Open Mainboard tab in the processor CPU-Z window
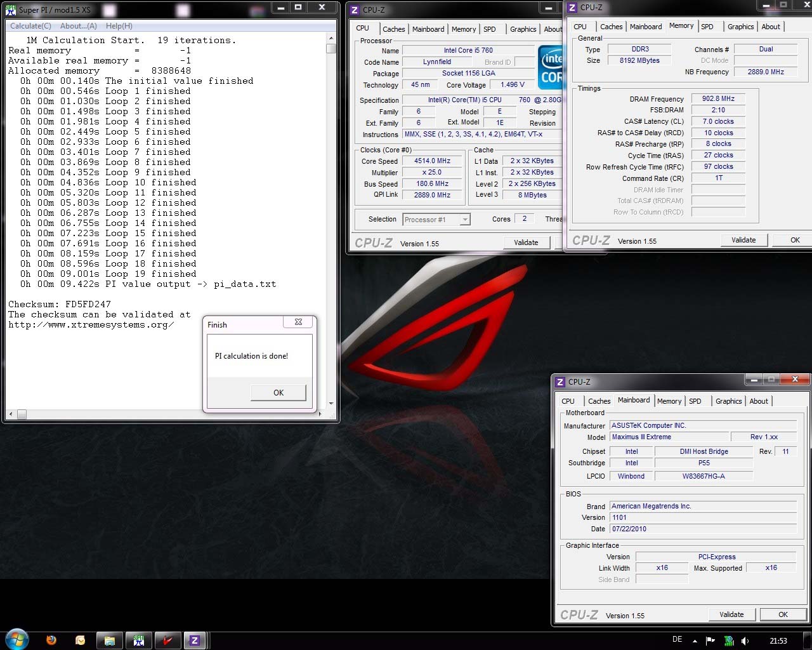812x650 pixels. point(428,29)
